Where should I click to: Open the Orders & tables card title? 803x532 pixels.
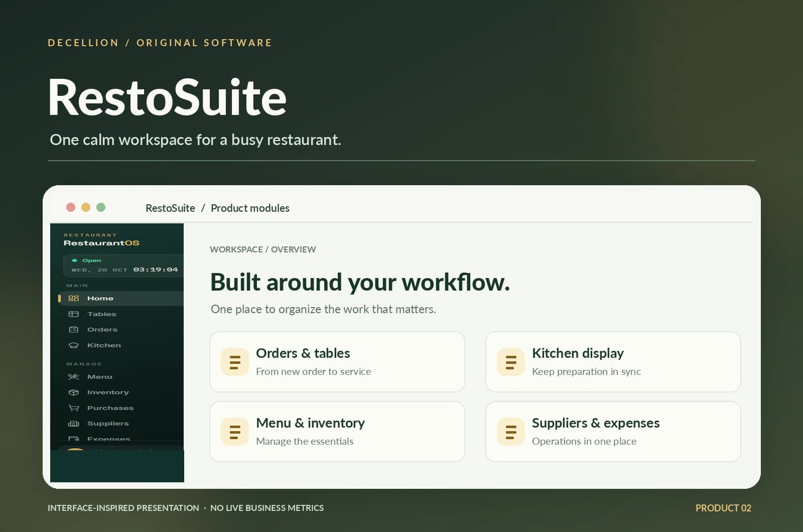pyautogui.click(x=303, y=353)
